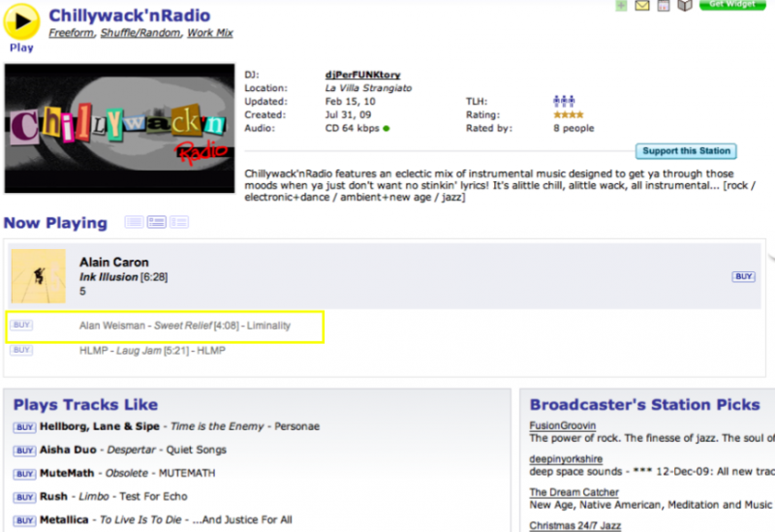Click the yellow envelope email icon

[x=641, y=6]
